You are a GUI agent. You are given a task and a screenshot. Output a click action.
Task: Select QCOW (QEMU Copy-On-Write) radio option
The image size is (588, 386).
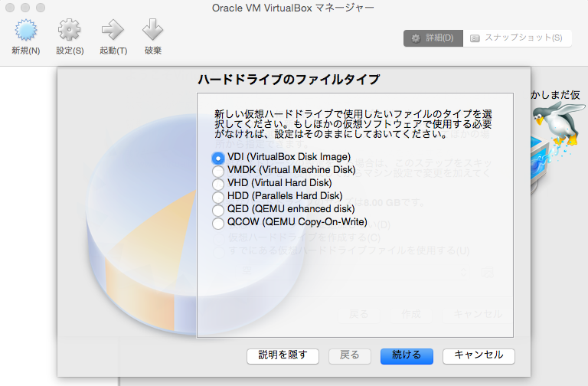click(218, 224)
